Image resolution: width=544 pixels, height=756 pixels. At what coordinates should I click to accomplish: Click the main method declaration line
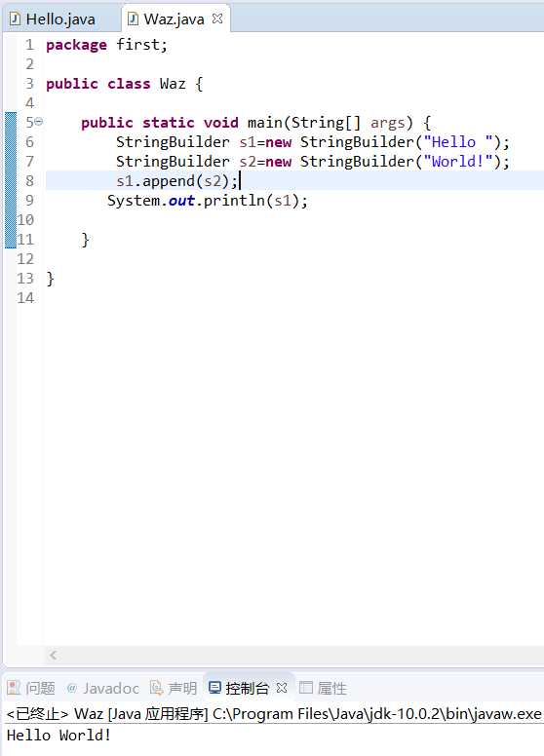[x=255, y=123]
